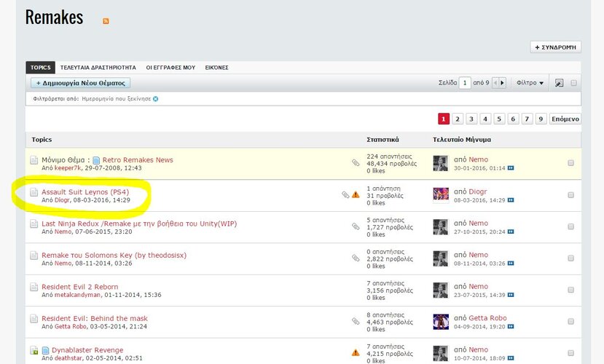Go to page 7
Image resolution: width=604 pixels, height=364 pixels.
[x=527, y=119]
